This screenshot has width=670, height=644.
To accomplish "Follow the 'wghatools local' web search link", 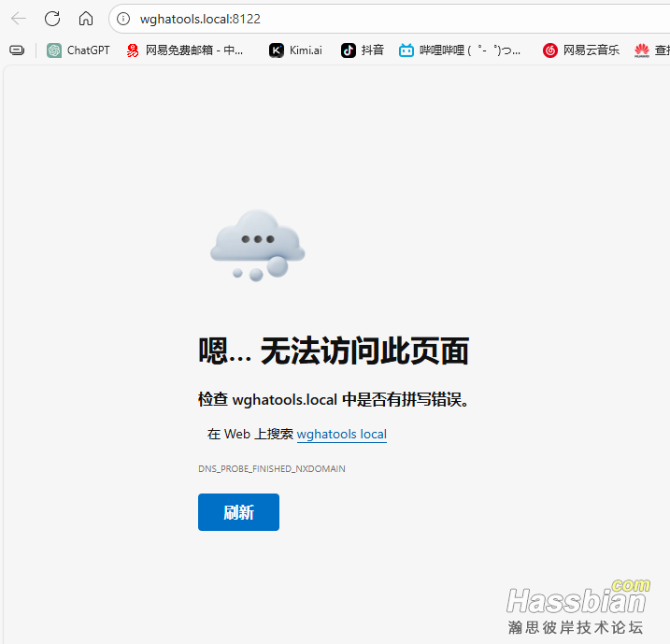I will pyautogui.click(x=341, y=435).
